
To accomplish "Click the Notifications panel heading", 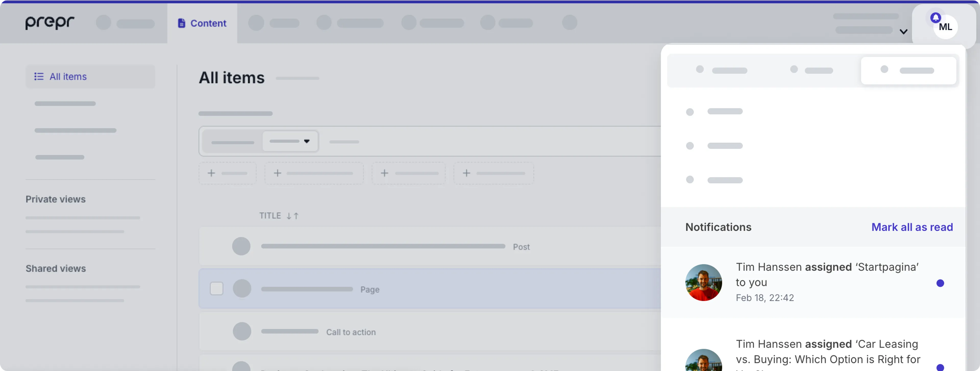I will [x=718, y=227].
